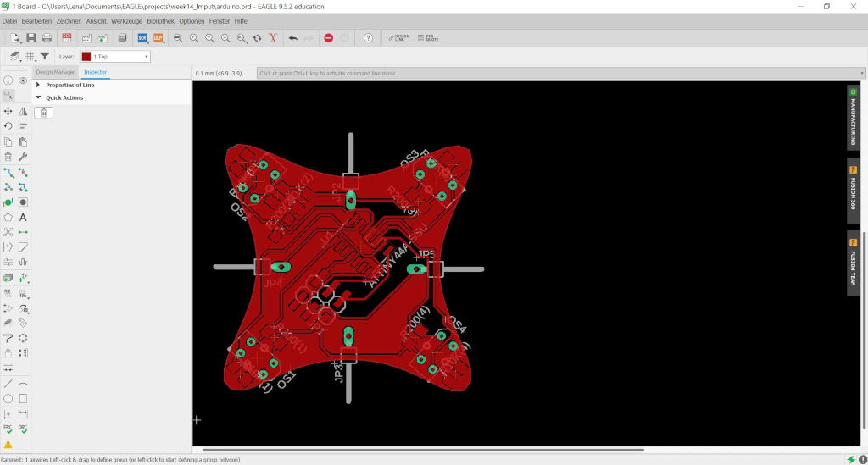Select the Delete trash tool in left toolbar
868x465 pixels.
pyautogui.click(x=8, y=157)
